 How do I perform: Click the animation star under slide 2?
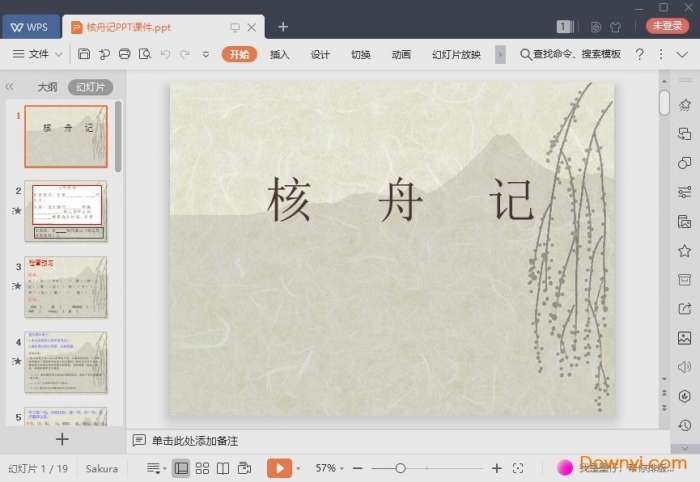tap(17, 210)
